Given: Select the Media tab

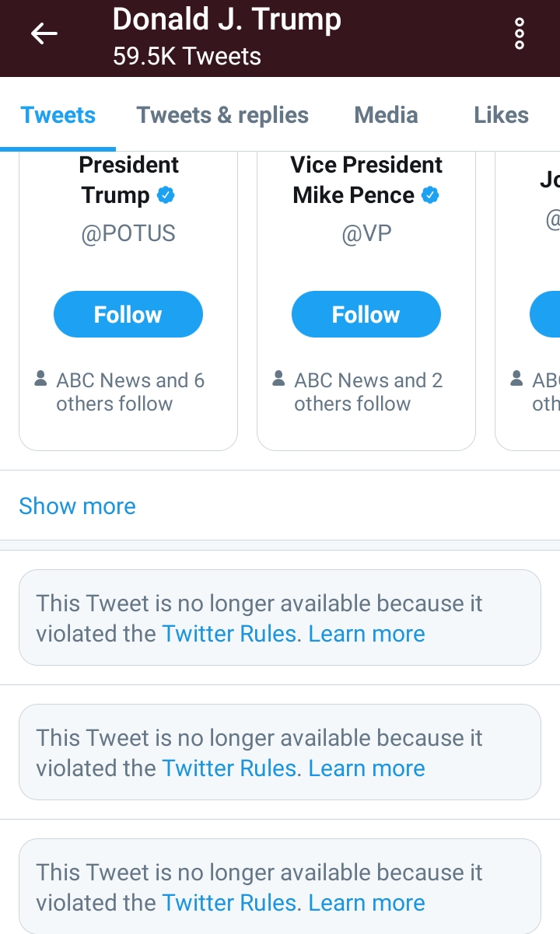Looking at the screenshot, I should point(386,115).
